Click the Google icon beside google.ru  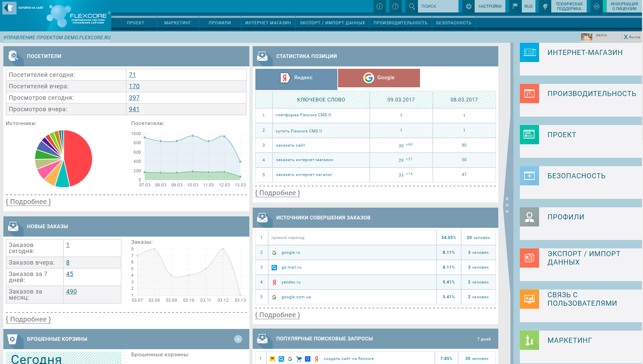point(274,252)
